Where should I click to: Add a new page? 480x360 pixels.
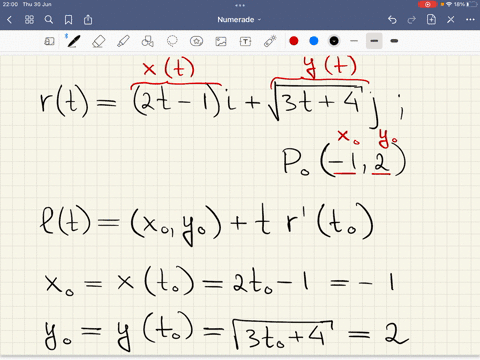coord(431,19)
